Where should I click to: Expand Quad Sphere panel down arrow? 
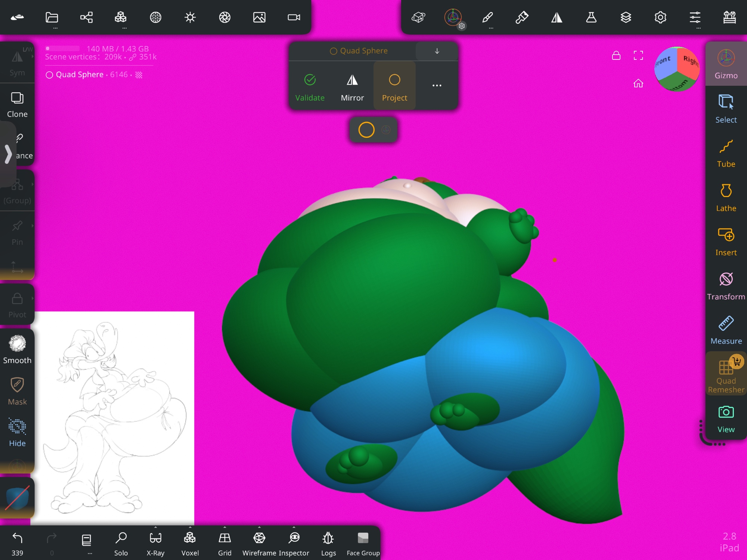[x=437, y=51]
